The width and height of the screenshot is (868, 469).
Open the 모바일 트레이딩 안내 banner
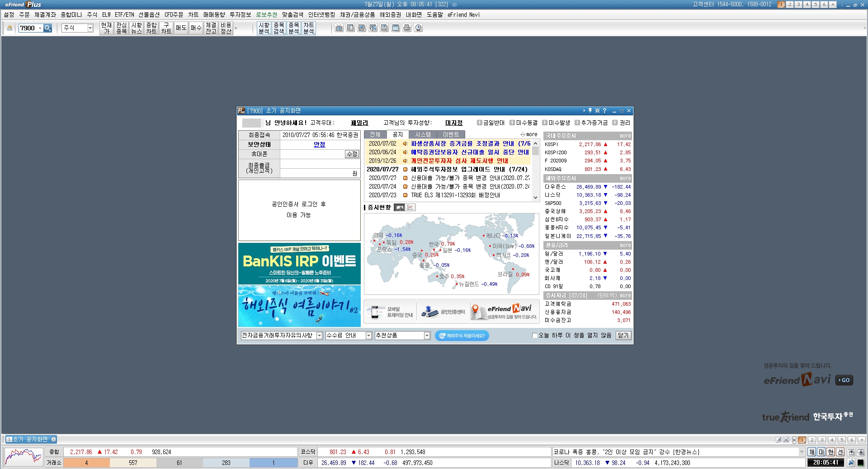[x=391, y=312]
